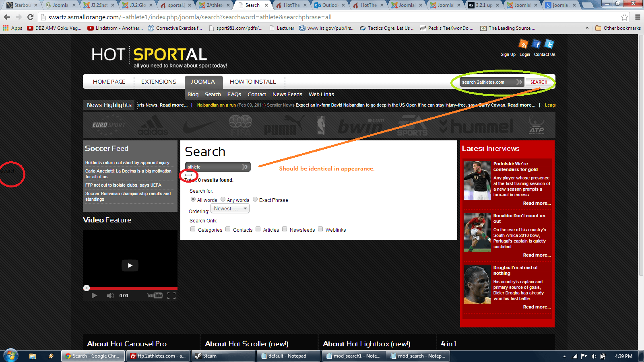The width and height of the screenshot is (644, 362).
Task: Click the small play control under video
Action: tap(94, 296)
